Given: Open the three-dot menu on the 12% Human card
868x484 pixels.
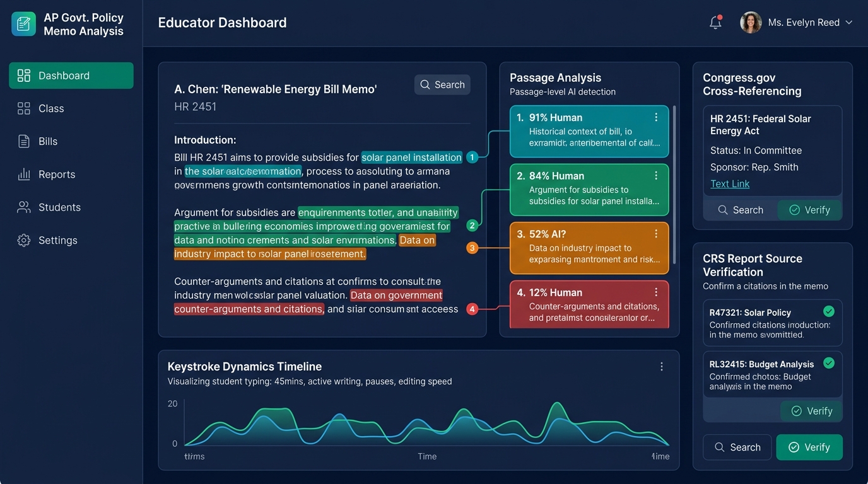Looking at the screenshot, I should (x=656, y=292).
